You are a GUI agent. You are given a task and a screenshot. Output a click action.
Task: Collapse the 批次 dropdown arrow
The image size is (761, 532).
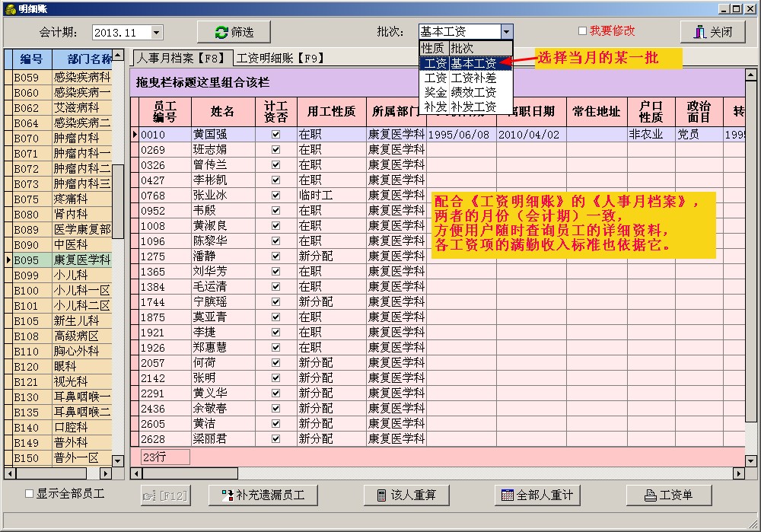pyautogui.click(x=507, y=32)
